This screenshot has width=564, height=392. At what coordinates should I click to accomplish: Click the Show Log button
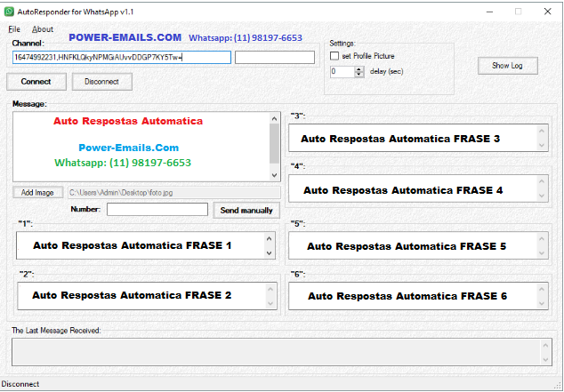click(508, 66)
